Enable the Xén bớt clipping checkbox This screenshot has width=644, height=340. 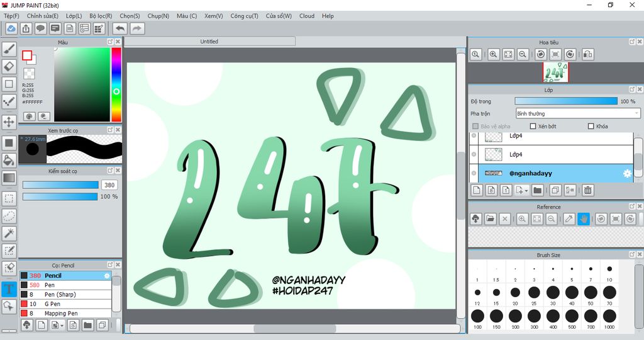click(533, 126)
